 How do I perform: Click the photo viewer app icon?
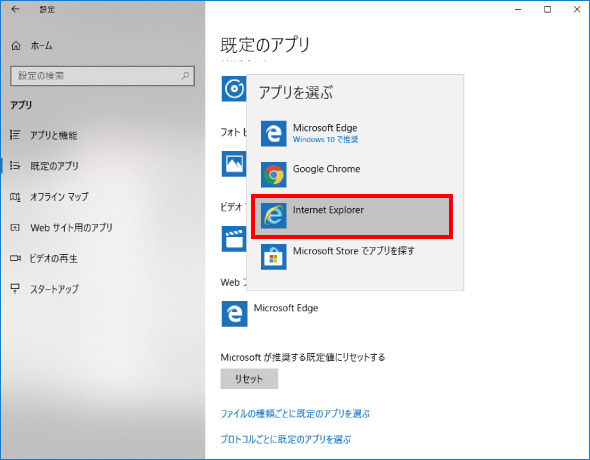[x=234, y=164]
